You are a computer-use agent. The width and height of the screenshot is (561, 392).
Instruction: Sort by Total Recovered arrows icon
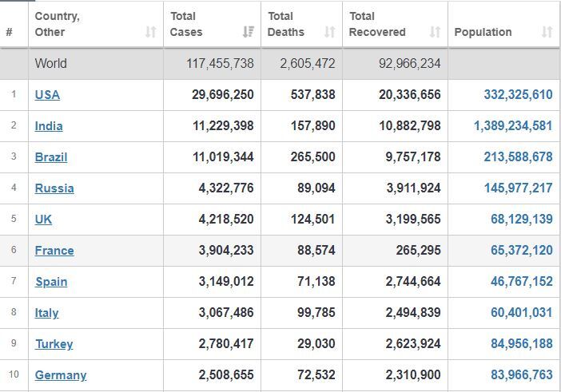435,32
